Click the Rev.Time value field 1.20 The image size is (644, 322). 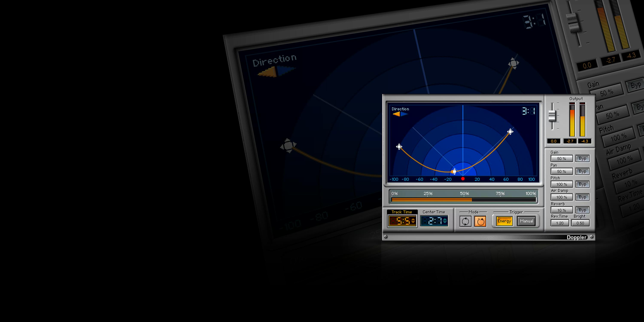[560, 223]
